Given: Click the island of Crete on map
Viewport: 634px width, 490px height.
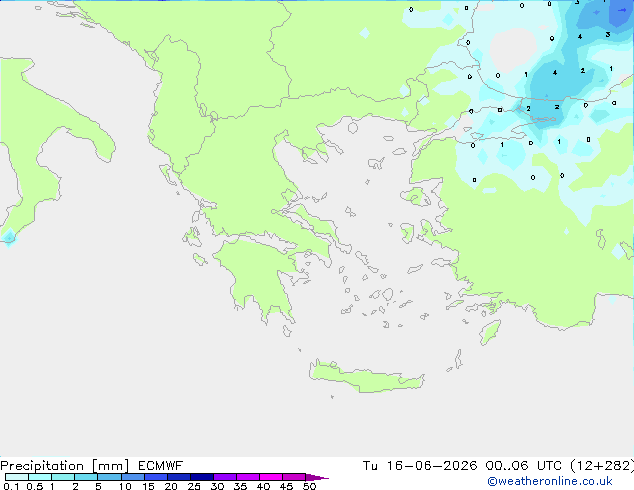Looking at the screenshot, I should tap(366, 377).
